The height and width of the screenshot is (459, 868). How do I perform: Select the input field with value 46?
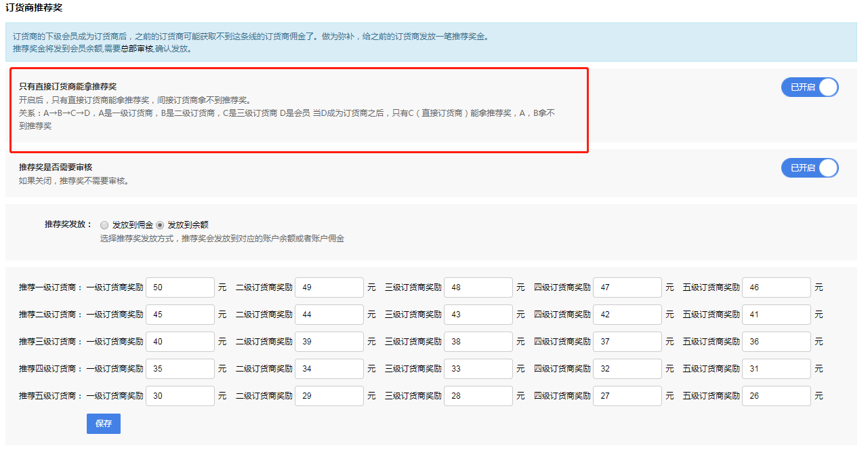777,287
